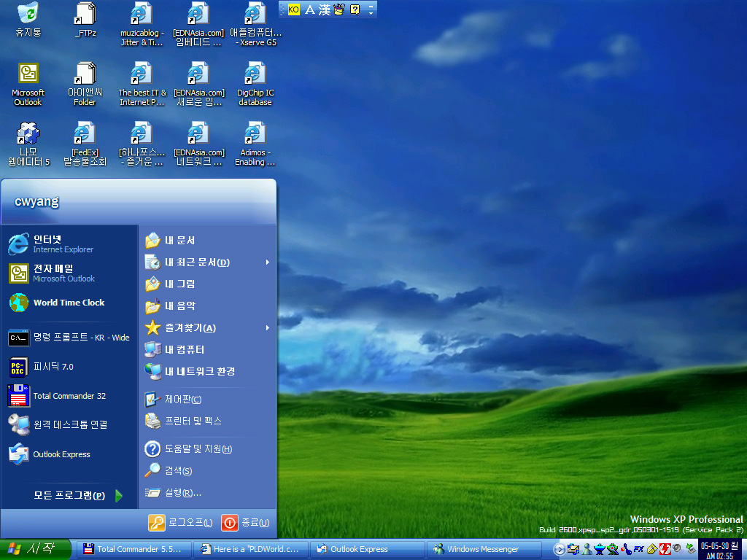Open Control Panel (제어판) menu entry
Screen dimensions: 747x560
182,400
